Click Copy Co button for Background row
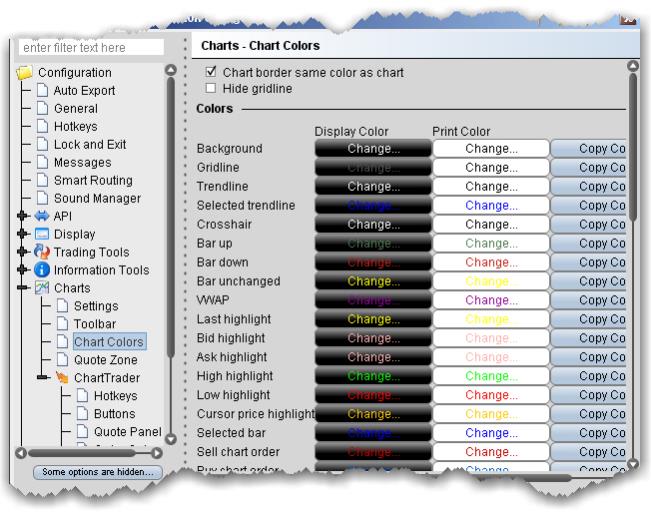This screenshot has width=651, height=516. 588,149
